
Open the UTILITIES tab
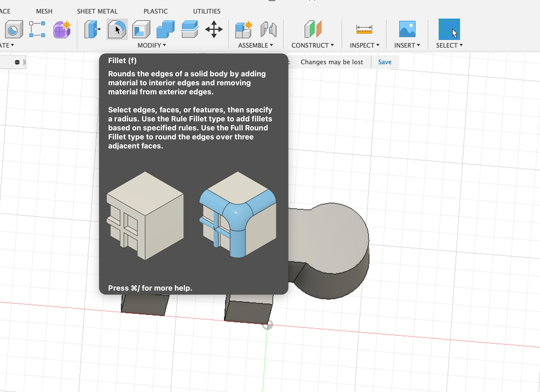[207, 11]
